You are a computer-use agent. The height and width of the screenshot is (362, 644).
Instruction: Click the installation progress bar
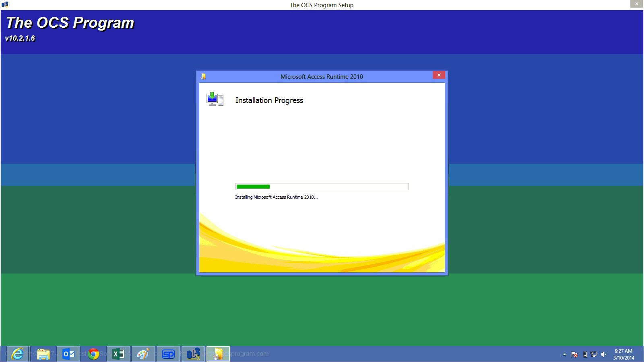[322, 187]
